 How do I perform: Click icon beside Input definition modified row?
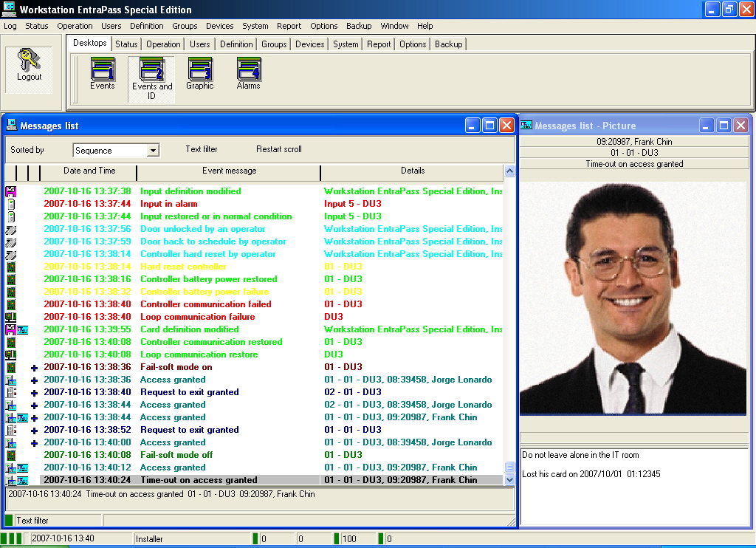coord(10,191)
